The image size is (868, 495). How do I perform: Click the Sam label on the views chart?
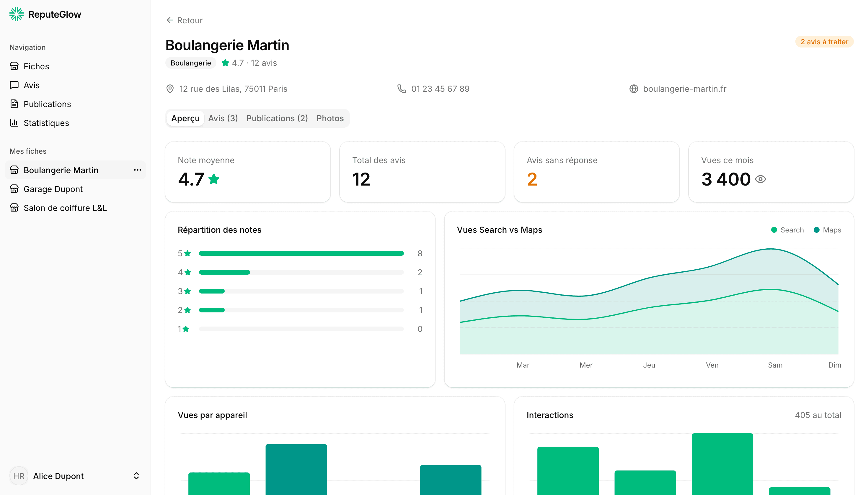(x=775, y=365)
